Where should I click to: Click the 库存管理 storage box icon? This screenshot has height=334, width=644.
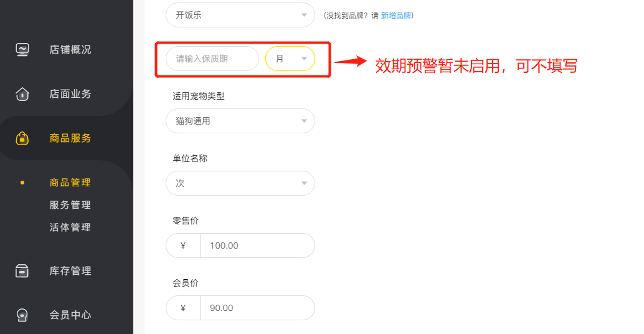click(x=22, y=270)
